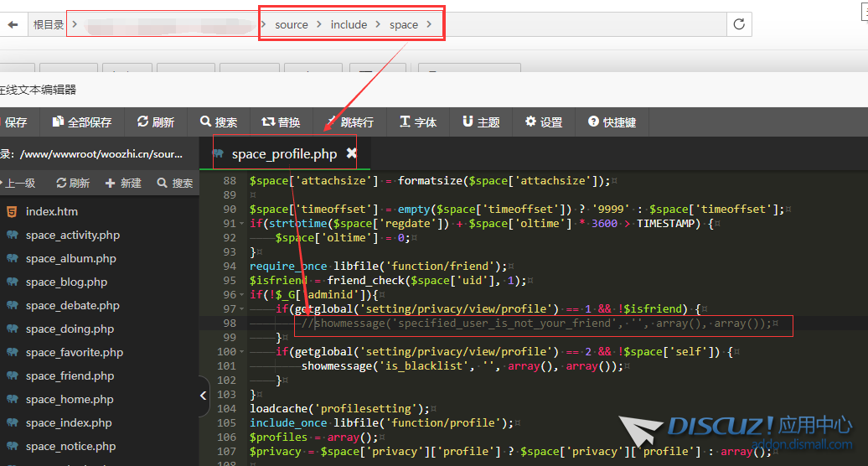This screenshot has width=868, height=466.
Task: Select the space_profile.php editor tab
Action: click(283, 154)
